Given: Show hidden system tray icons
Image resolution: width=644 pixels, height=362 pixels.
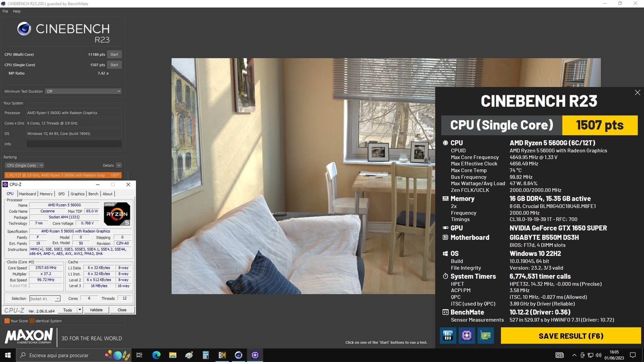Looking at the screenshot, I should click(574, 355).
